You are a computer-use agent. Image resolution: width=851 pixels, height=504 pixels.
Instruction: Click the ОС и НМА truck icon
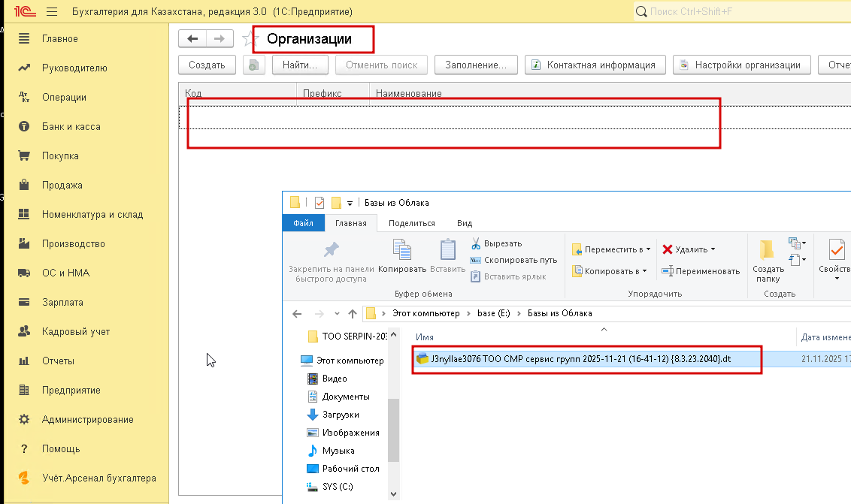[24, 273]
